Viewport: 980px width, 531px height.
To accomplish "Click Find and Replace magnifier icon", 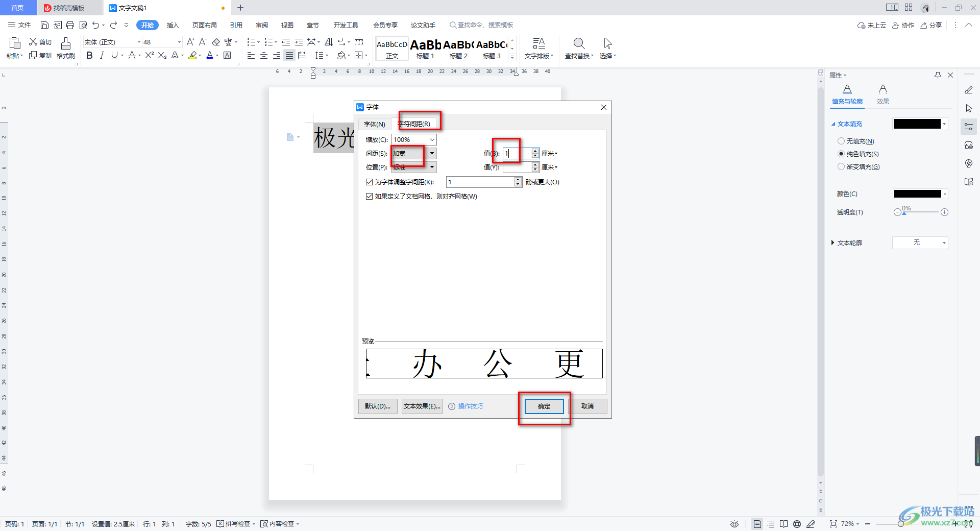I will (579, 43).
